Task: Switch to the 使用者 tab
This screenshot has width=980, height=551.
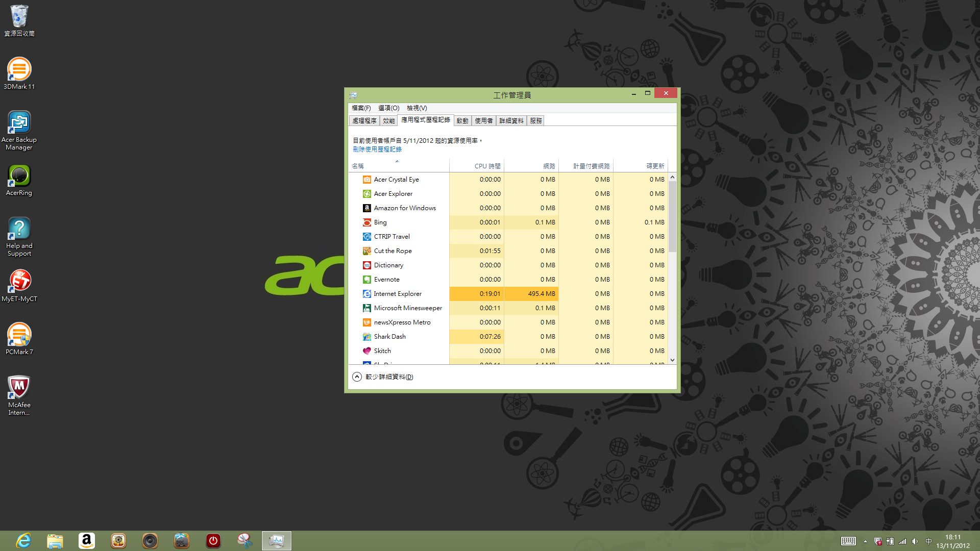Action: click(484, 121)
